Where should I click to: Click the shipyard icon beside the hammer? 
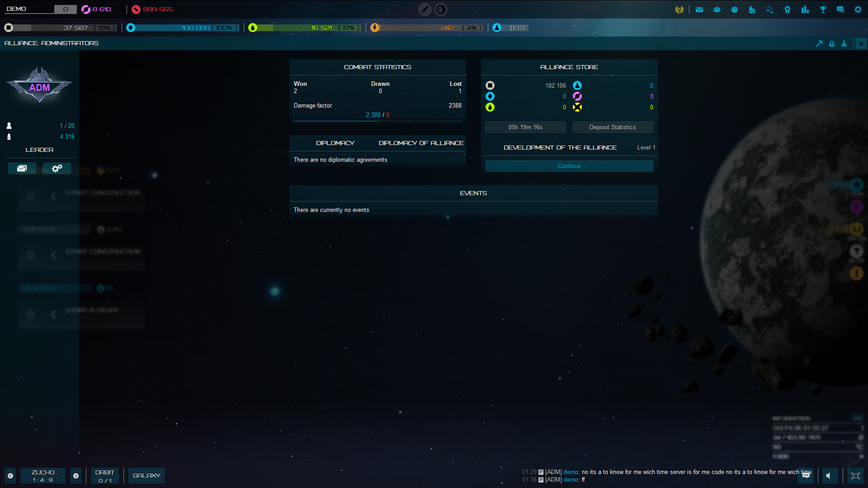832,43
